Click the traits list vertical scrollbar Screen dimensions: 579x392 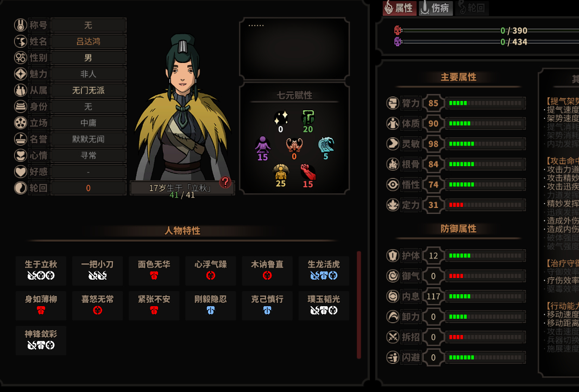coord(358,305)
